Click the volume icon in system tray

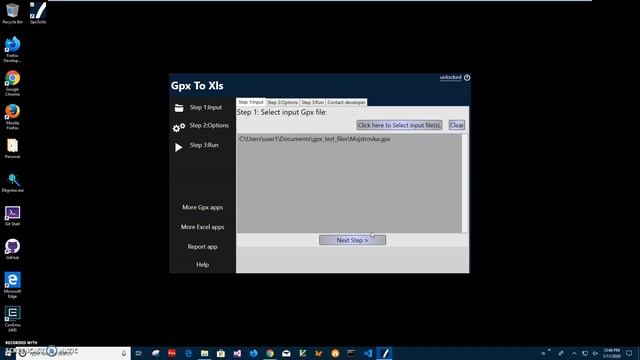pyautogui.click(x=595, y=353)
